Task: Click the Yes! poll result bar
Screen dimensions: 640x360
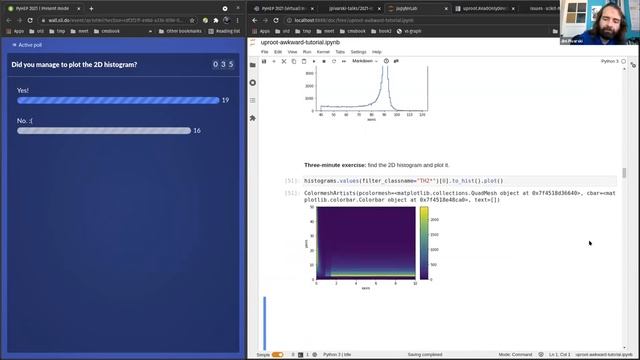Action: 118,100
